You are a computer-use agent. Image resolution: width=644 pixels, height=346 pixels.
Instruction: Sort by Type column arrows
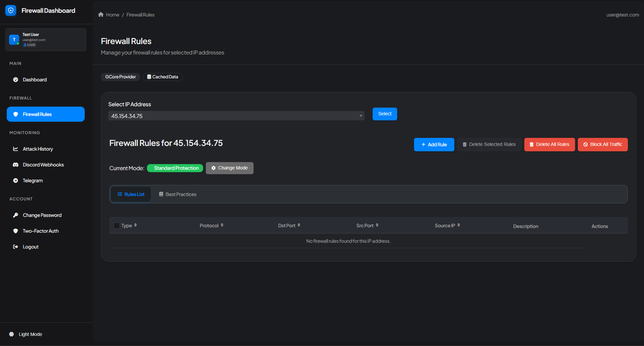pyautogui.click(x=136, y=225)
